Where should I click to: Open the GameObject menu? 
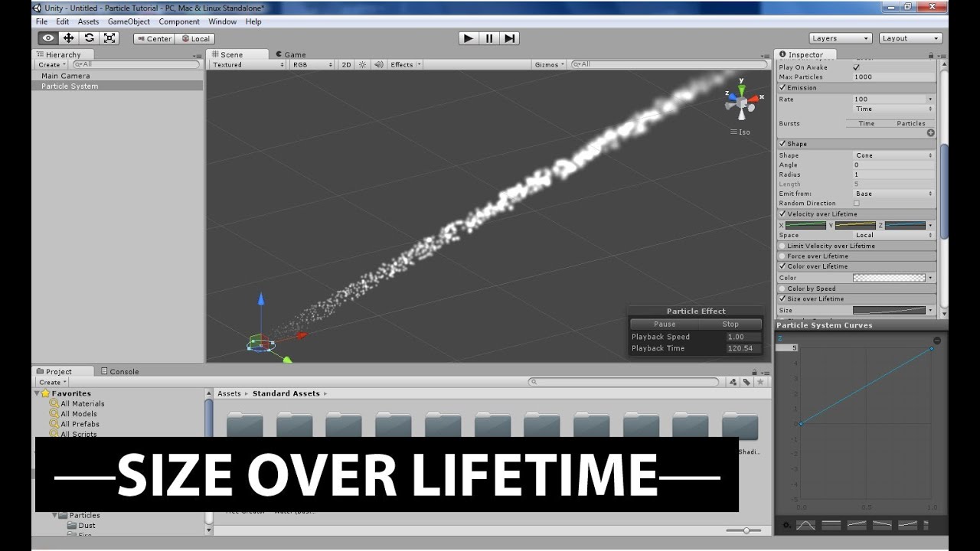[129, 21]
